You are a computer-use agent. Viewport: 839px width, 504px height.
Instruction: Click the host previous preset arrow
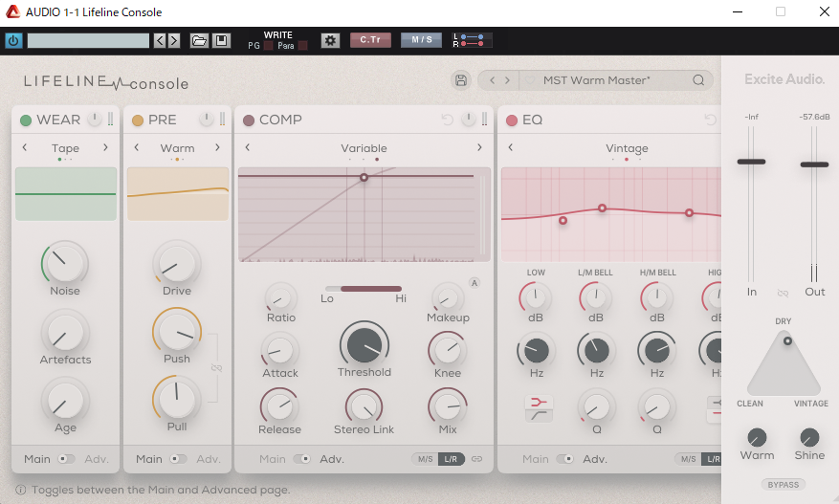[160, 41]
